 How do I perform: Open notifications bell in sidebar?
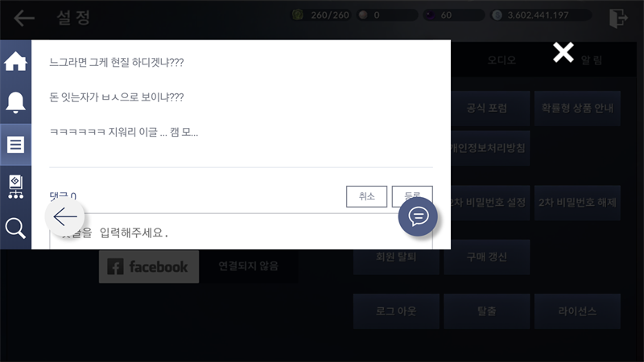pos(15,102)
